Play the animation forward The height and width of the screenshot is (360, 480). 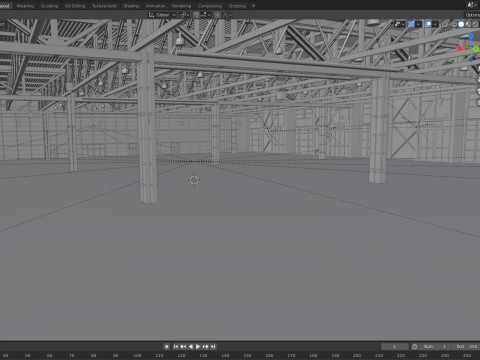198,346
